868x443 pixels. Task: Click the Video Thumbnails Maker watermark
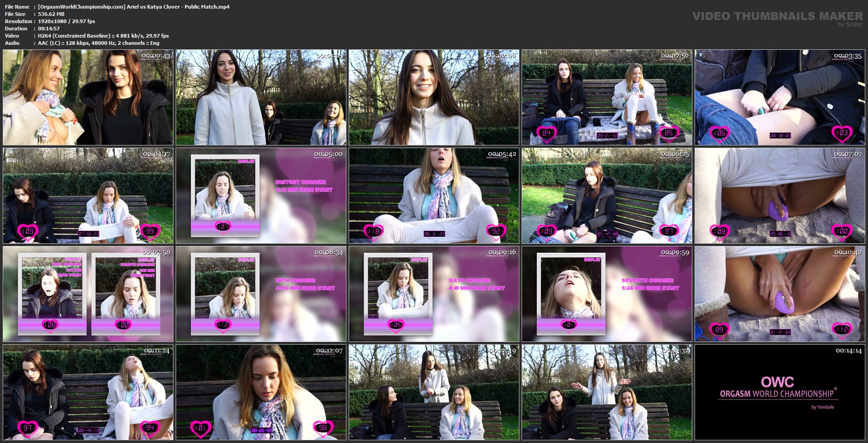point(777,17)
